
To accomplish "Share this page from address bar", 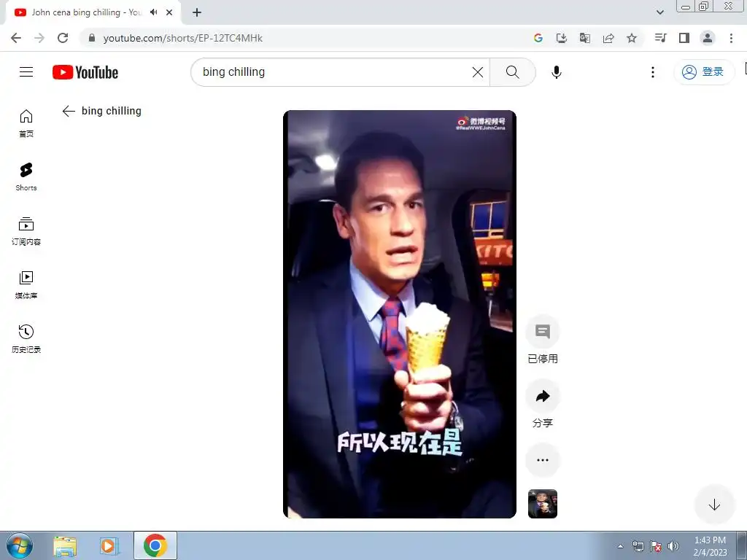I will [608, 38].
